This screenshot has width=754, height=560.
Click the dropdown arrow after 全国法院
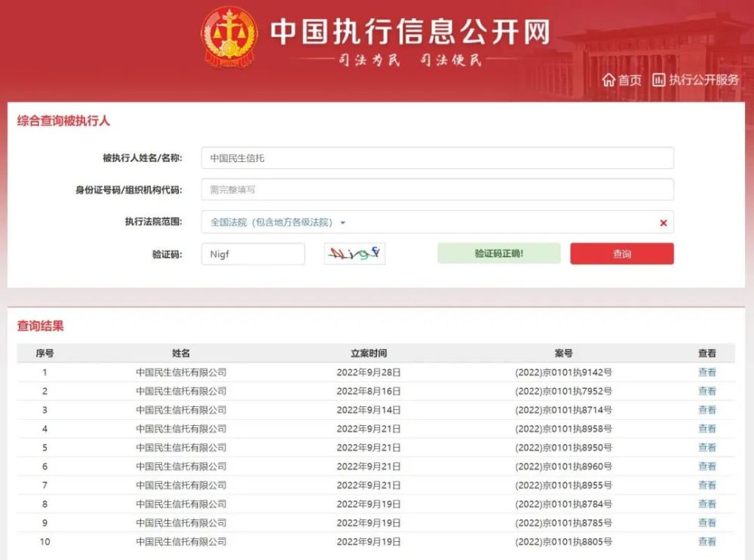(343, 222)
